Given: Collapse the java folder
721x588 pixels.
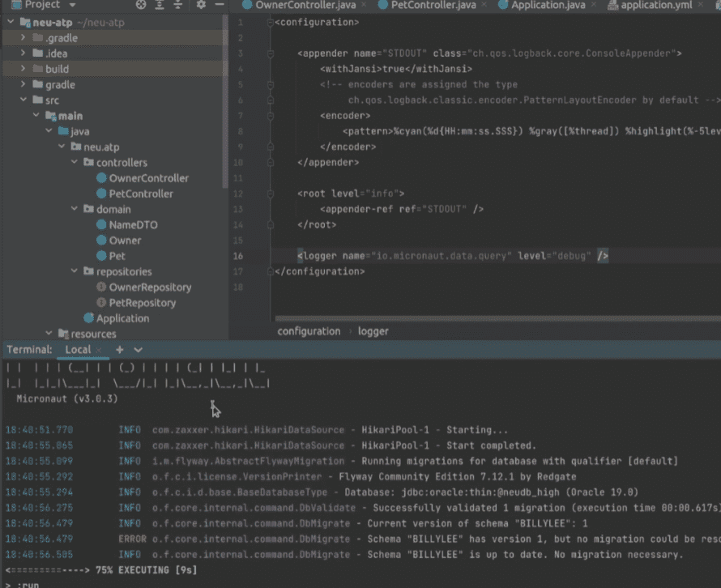Looking at the screenshot, I should point(49,130).
